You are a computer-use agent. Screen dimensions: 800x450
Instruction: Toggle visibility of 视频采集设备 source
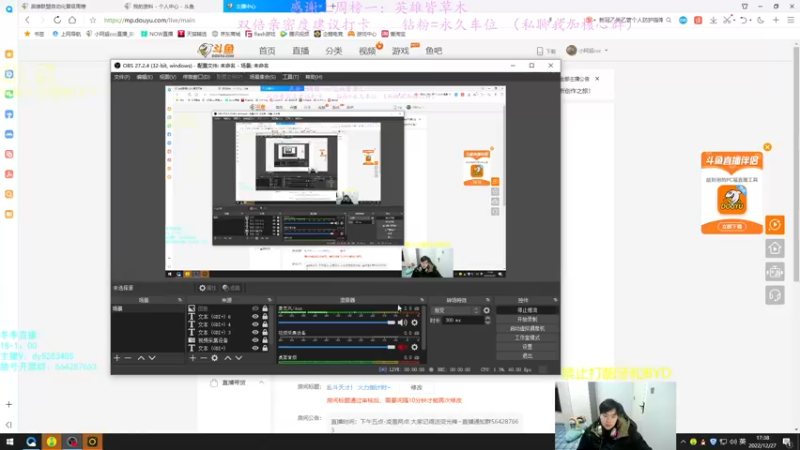tap(255, 340)
